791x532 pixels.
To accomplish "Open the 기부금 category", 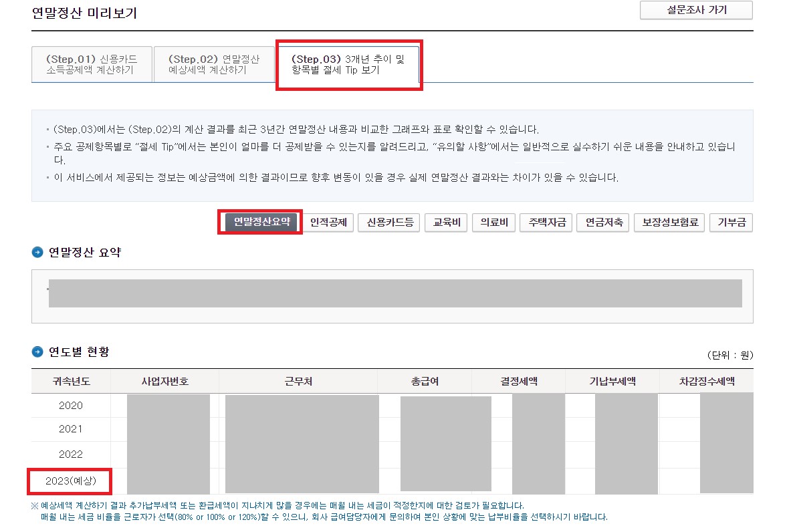I will [731, 223].
